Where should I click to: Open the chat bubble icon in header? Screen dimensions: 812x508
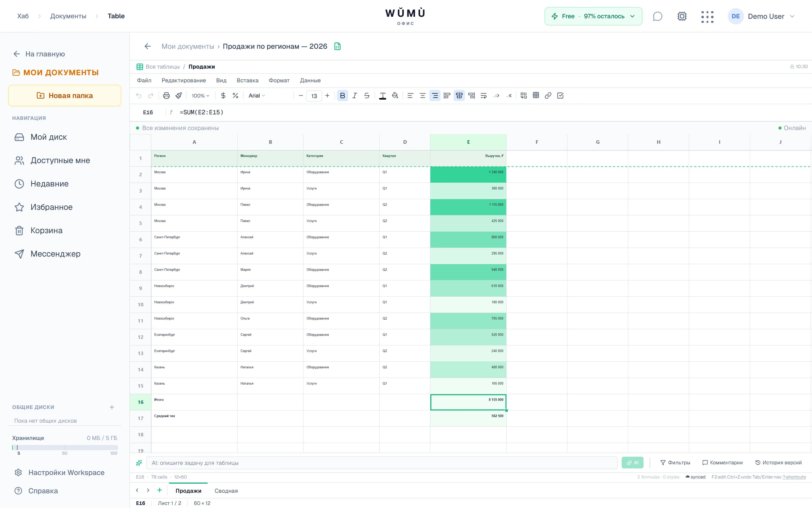(658, 17)
